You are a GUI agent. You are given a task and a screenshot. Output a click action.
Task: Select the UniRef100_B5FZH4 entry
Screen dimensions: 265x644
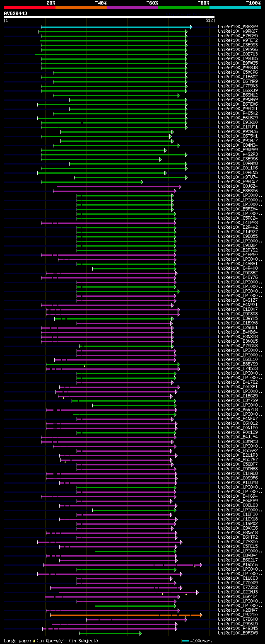point(238,209)
